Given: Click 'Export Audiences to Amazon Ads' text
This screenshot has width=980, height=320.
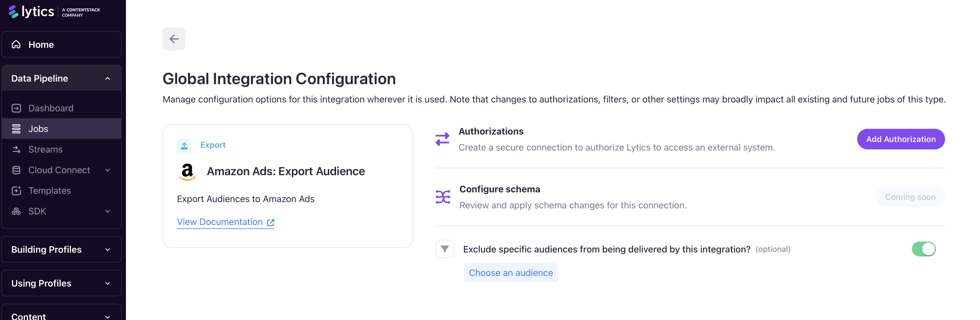Looking at the screenshot, I should point(246,199).
